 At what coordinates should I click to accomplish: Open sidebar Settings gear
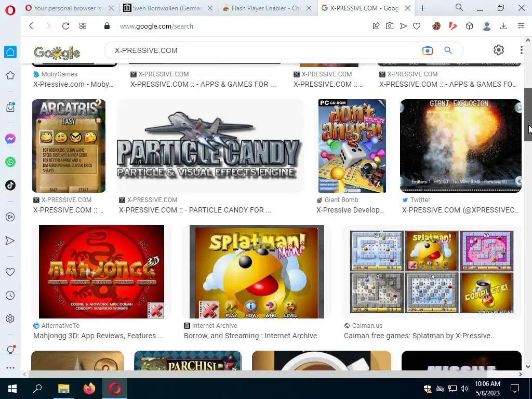[x=10, y=319]
